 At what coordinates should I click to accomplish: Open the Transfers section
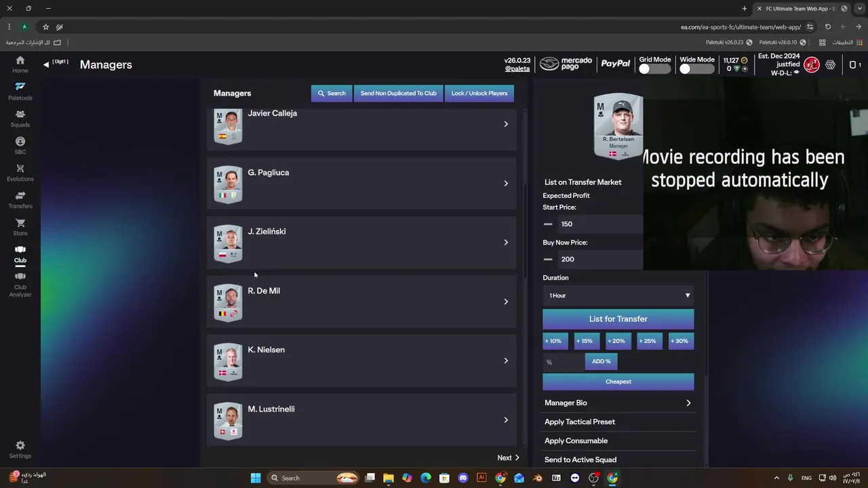tap(20, 200)
